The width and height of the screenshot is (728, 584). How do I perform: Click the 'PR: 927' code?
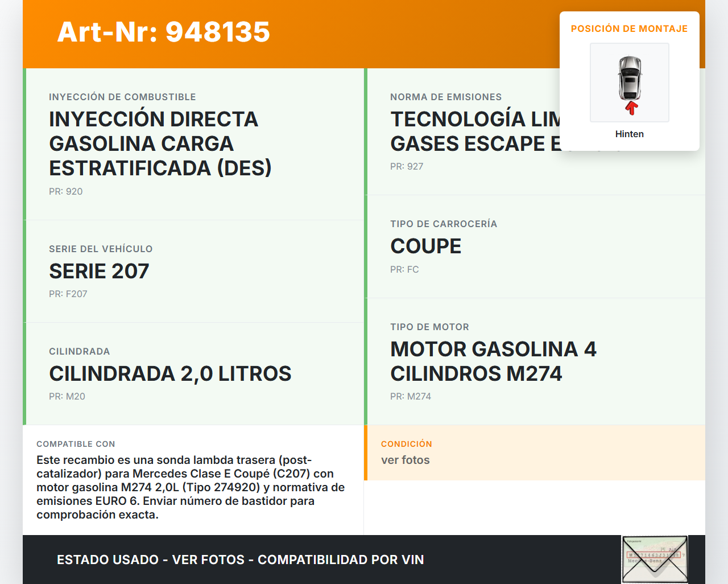(407, 166)
